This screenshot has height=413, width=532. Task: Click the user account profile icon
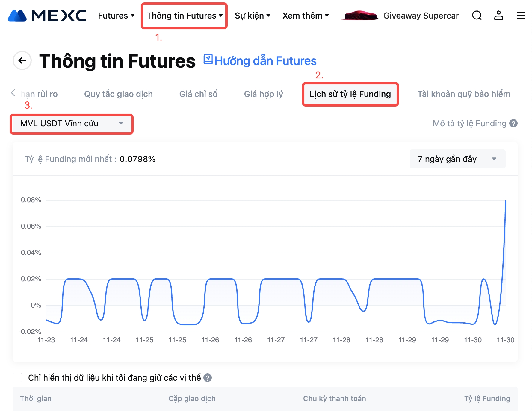[498, 15]
